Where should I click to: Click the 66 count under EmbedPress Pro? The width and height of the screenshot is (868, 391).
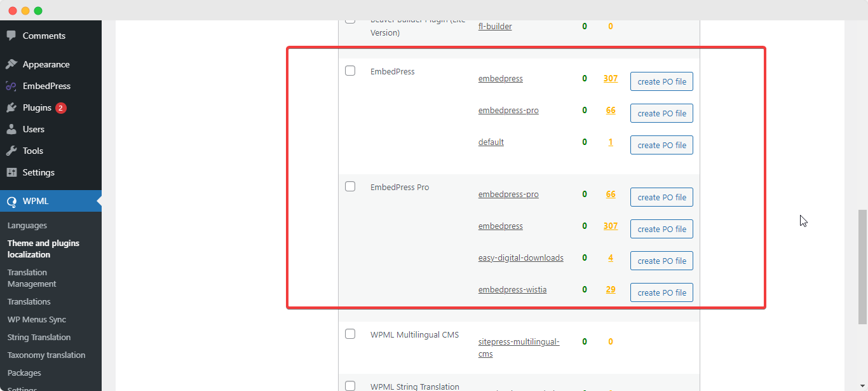tap(611, 194)
